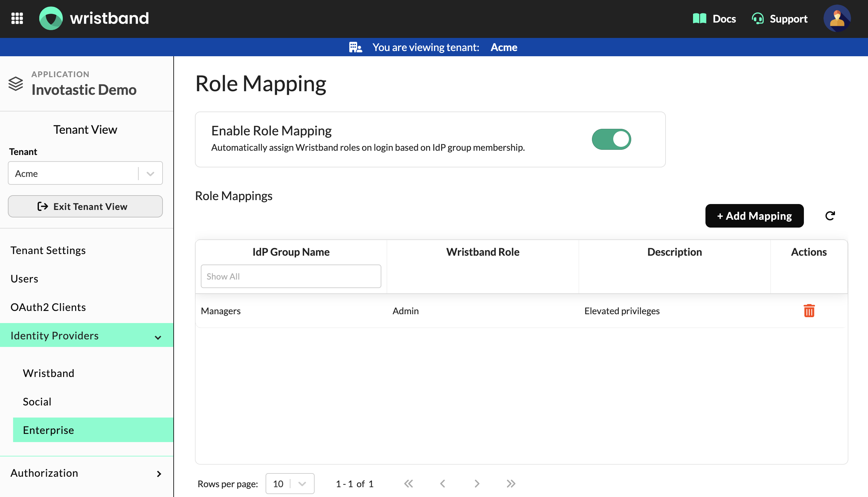Click the Invotastic Demo application name
Image resolution: width=868 pixels, height=497 pixels.
[x=84, y=90]
